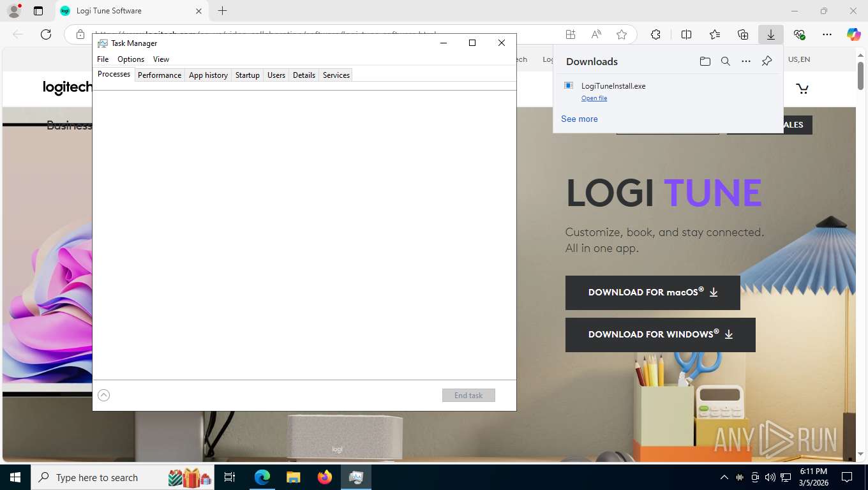Pin the Downloads panel

[x=767, y=61]
